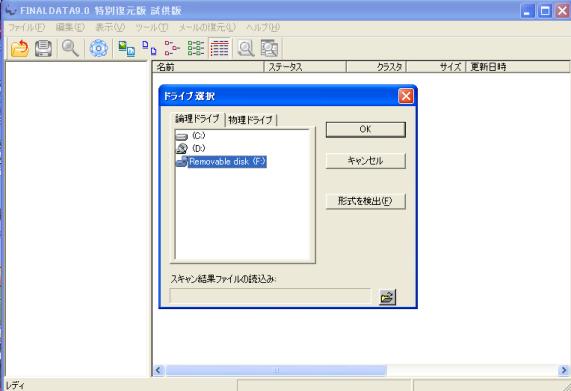Switch to large icons view
This screenshot has width=571, height=391.
[x=127, y=48]
